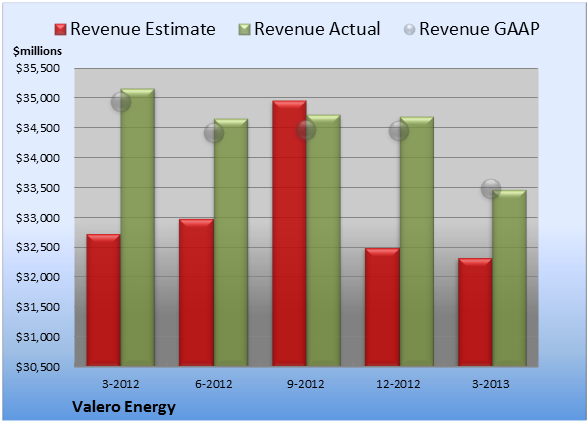Click the '$35,000' y-axis label
Screen dimensions: 588x422
tap(38, 98)
